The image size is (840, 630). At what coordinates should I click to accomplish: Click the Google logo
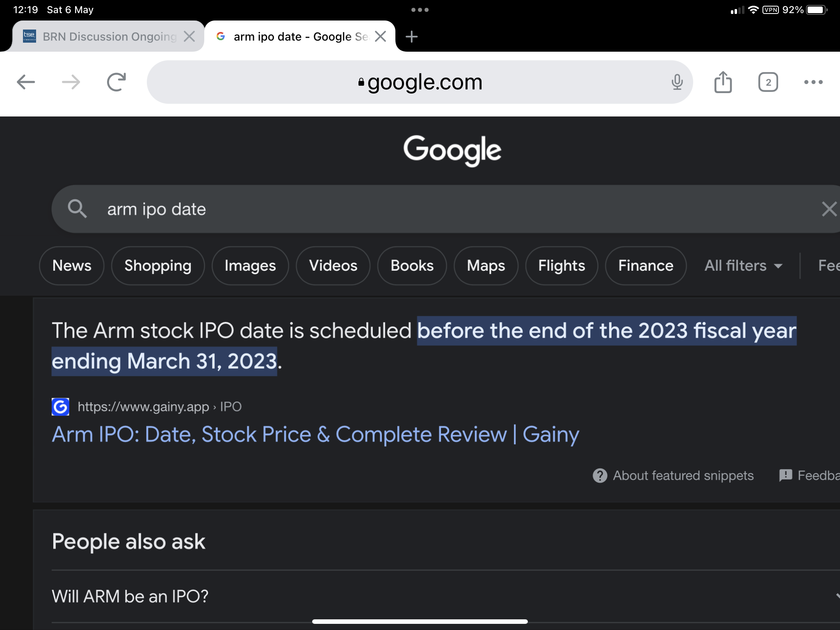452,150
